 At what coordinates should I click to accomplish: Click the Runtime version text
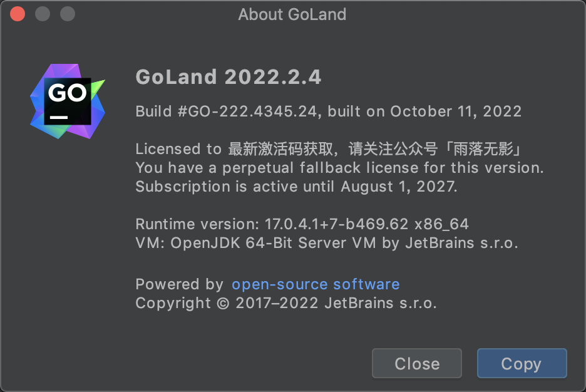[302, 224]
